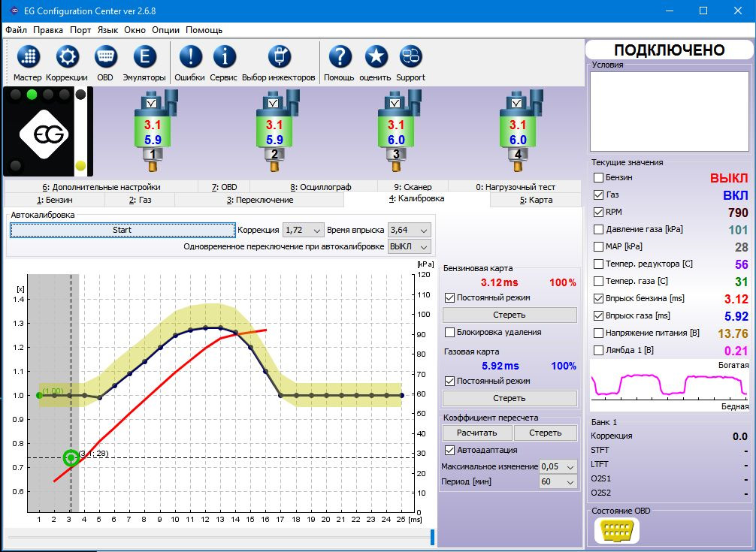Open Выбор инжекторов icon
Viewport: 756px width, 552px height.
[279, 57]
